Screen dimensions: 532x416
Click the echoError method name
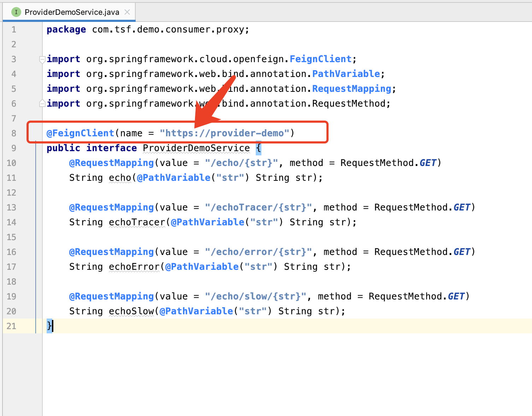pos(134,267)
